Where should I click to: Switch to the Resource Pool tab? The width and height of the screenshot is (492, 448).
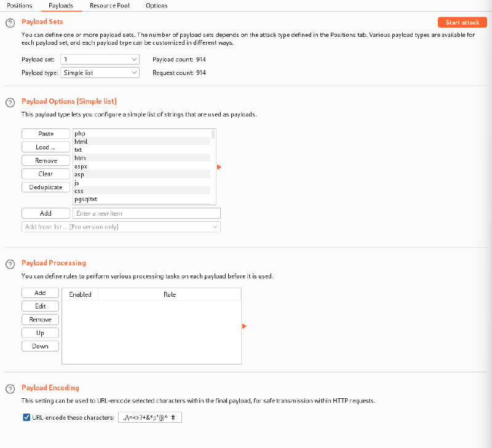(109, 6)
